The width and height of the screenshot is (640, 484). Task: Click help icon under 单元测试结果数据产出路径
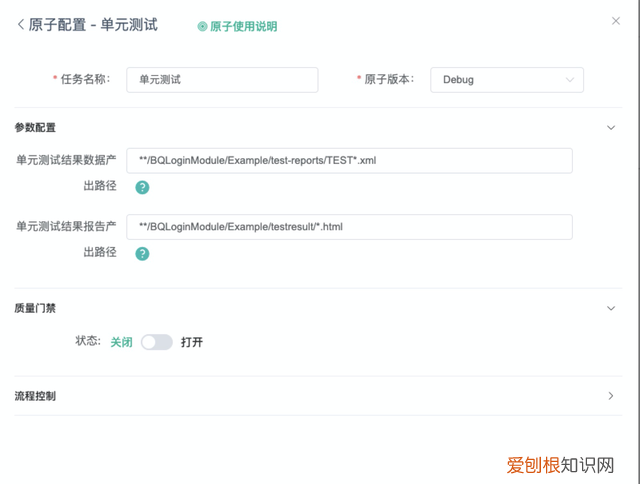click(142, 187)
